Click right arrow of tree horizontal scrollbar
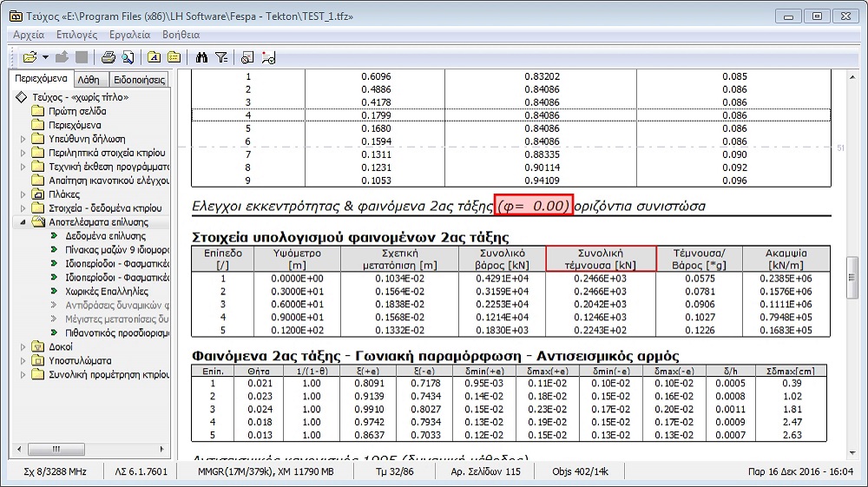868x487 pixels. click(x=161, y=449)
